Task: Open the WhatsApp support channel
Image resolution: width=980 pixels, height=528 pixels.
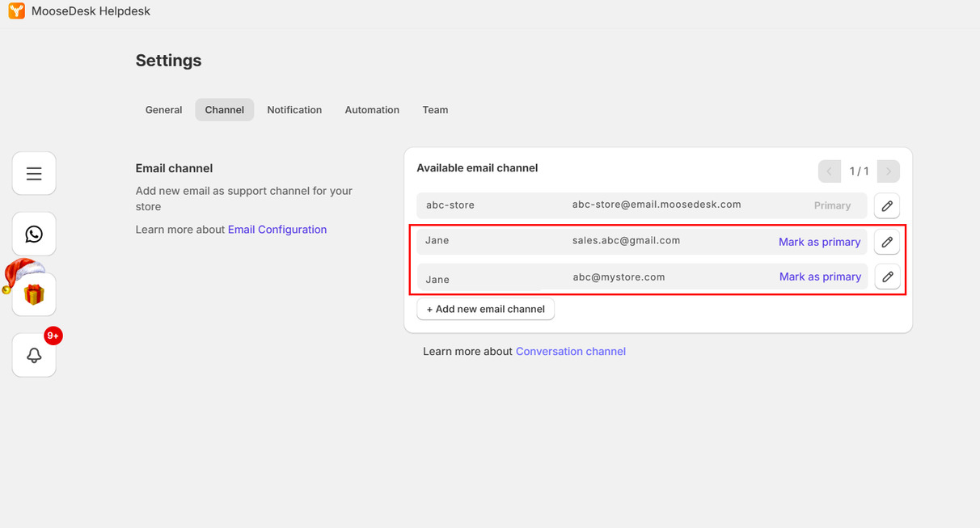Action: [x=33, y=234]
